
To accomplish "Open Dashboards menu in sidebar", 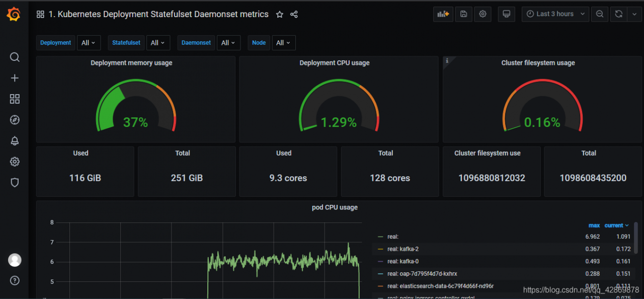I will 15,99.
